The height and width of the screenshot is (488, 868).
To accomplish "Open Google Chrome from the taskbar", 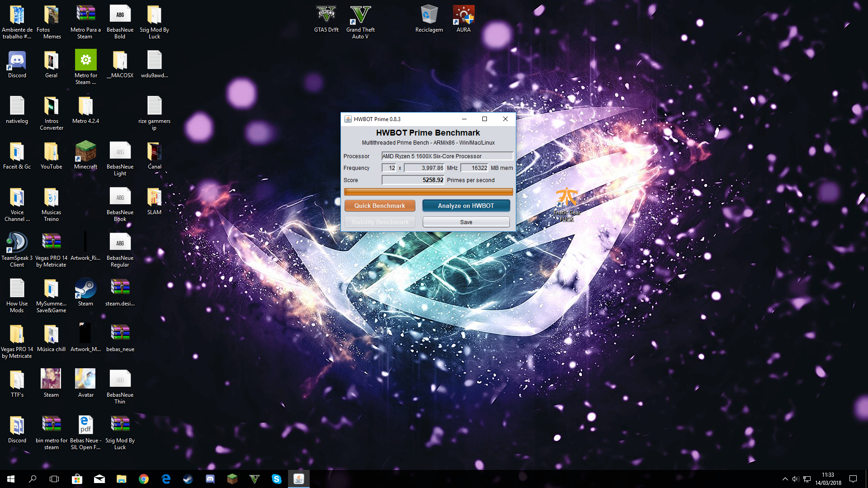I will pos(144,479).
